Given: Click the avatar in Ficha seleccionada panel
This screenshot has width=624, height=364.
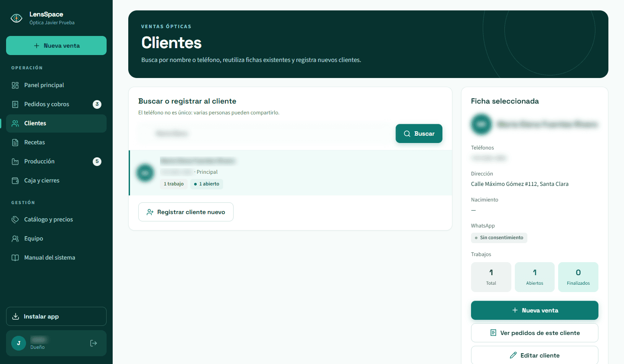Looking at the screenshot, I should (481, 124).
